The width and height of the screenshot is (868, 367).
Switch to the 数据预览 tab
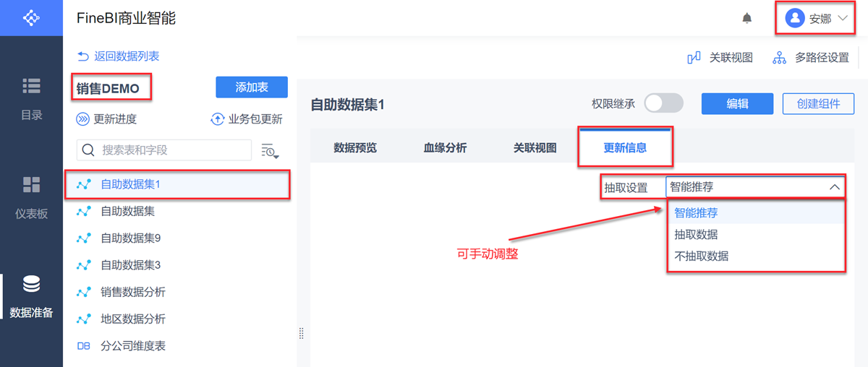tap(355, 148)
